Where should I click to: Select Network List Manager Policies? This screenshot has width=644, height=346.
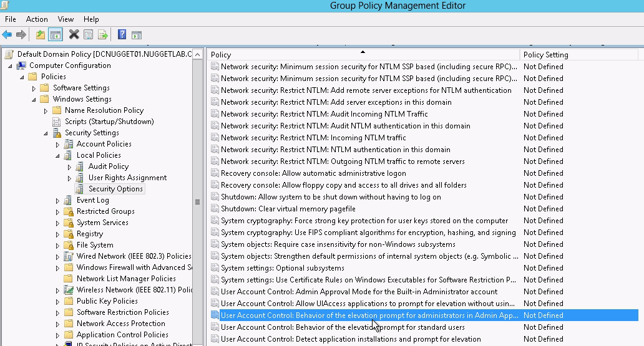pos(126,279)
